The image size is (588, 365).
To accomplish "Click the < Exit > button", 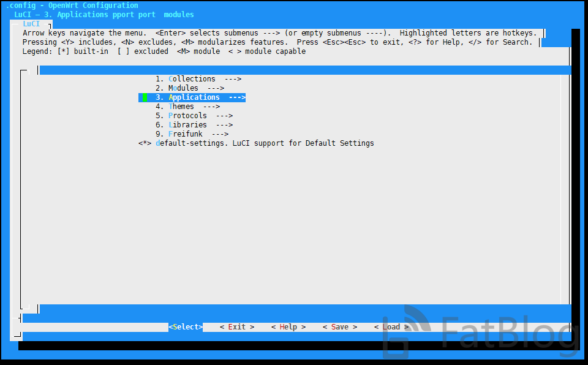I will pos(237,327).
